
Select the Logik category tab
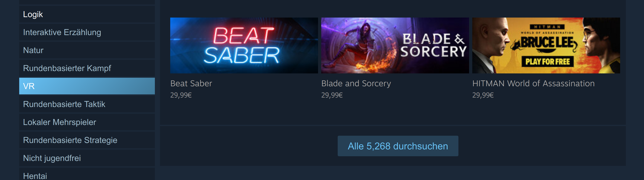(x=87, y=14)
